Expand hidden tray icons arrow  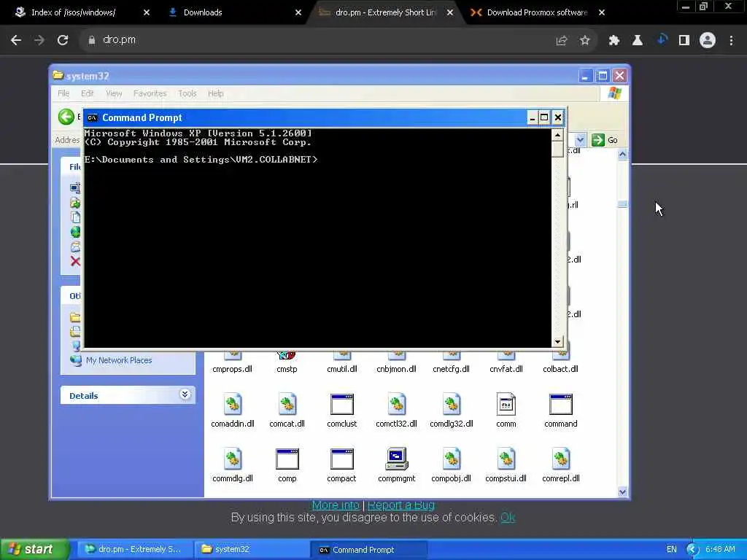pyautogui.click(x=692, y=550)
